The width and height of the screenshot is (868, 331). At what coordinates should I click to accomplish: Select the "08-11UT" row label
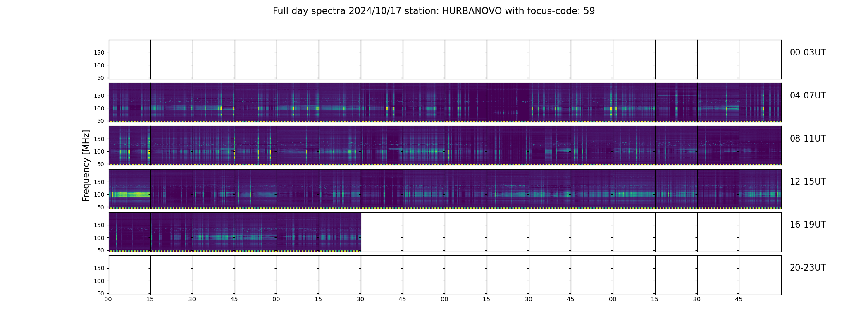[x=808, y=139]
